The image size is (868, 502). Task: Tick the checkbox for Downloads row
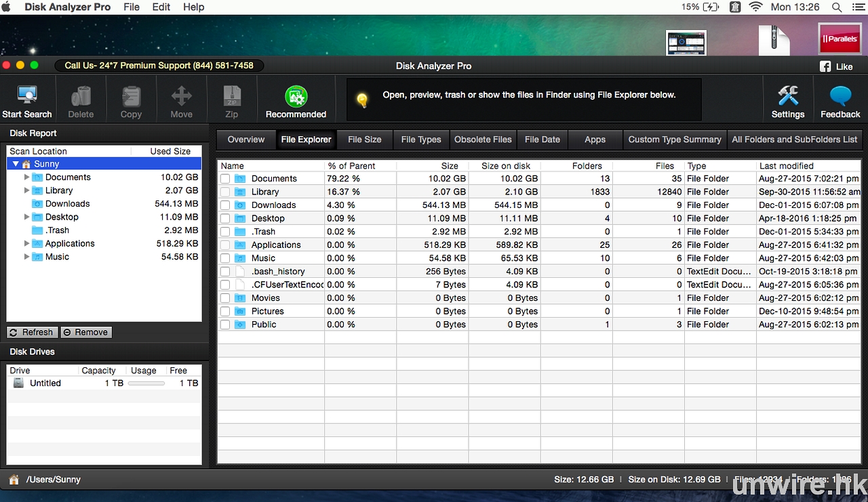[x=225, y=205]
